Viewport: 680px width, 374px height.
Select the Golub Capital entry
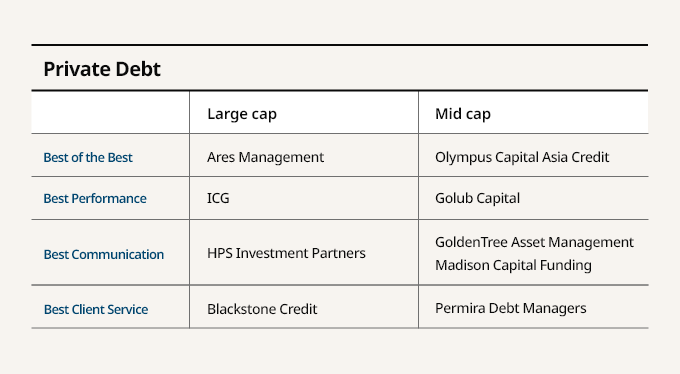click(x=477, y=198)
